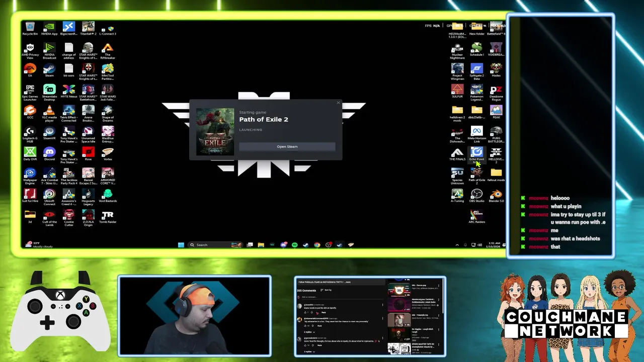Select the MiniTool Partition icon
This screenshot has height=362, width=644.
[108, 72]
